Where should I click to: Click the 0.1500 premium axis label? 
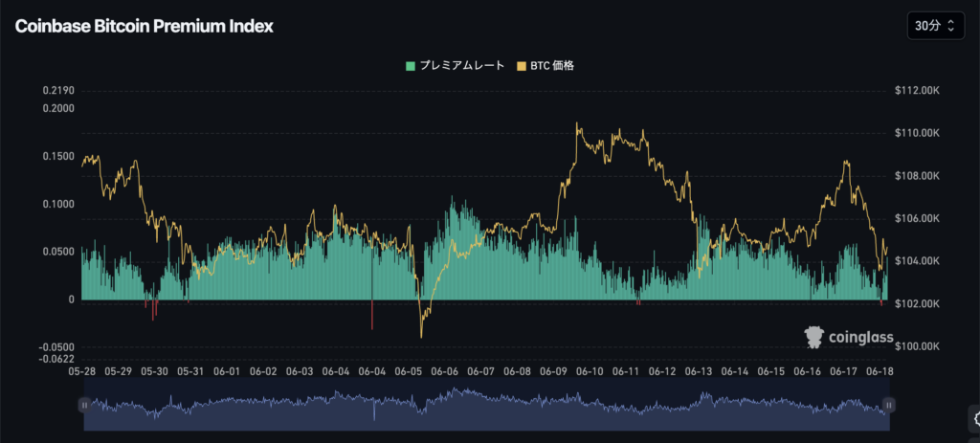(x=58, y=156)
